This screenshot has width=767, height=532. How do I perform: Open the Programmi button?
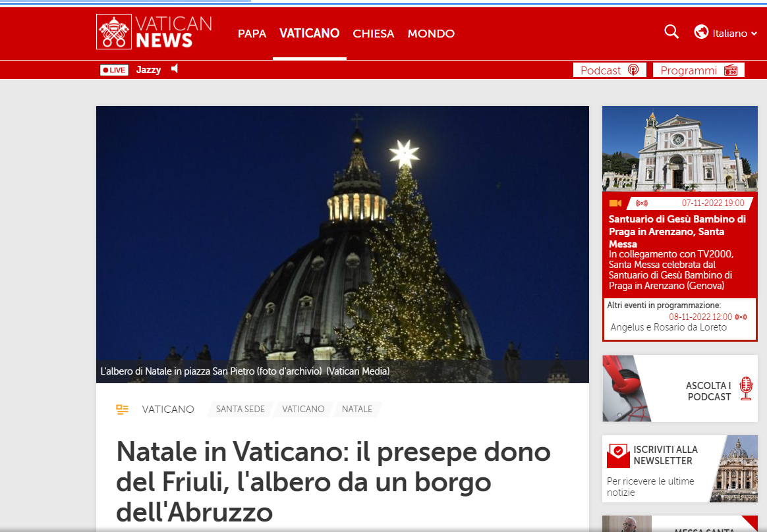698,70
